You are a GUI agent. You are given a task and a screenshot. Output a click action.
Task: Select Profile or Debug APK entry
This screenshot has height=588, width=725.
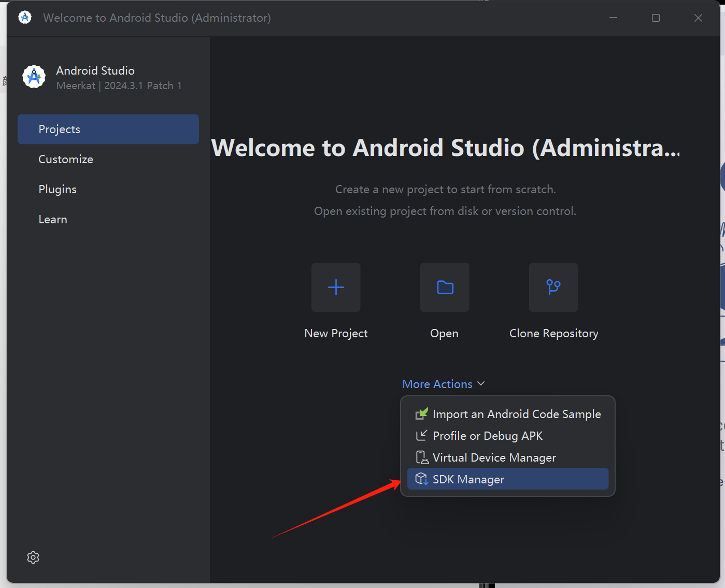click(x=508, y=436)
